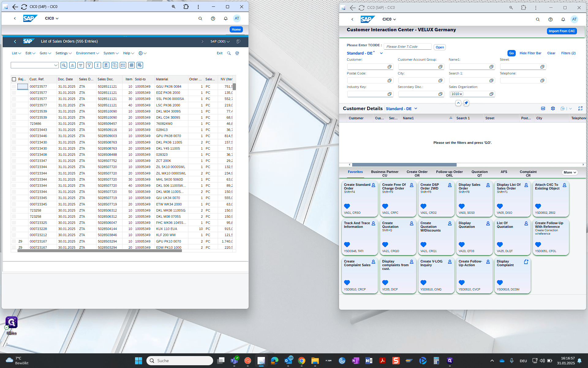This screenshot has height=368, width=588.
Task: Click the filter funnel toolbar icon
Action: [89, 65]
